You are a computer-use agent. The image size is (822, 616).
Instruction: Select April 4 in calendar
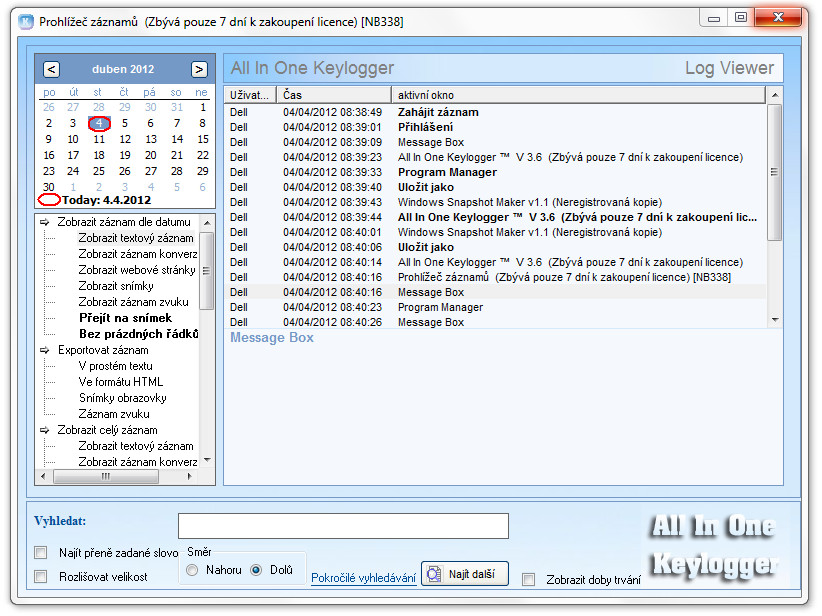(x=99, y=123)
